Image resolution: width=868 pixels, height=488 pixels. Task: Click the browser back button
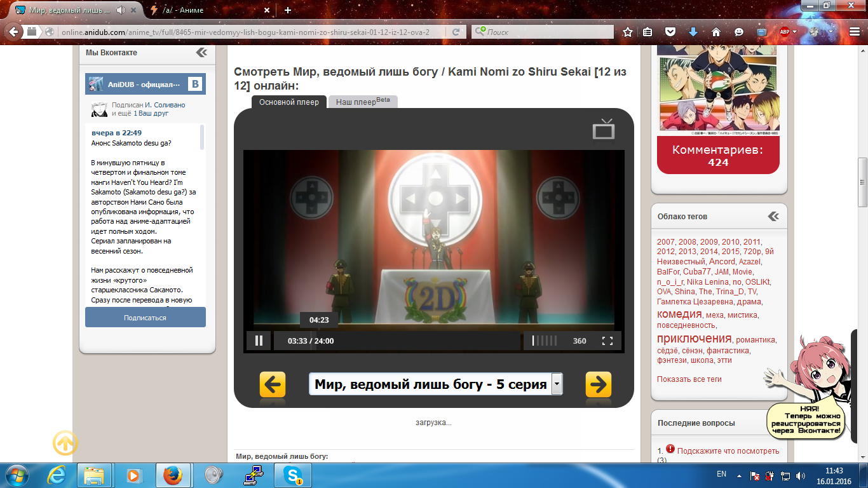click(x=13, y=32)
